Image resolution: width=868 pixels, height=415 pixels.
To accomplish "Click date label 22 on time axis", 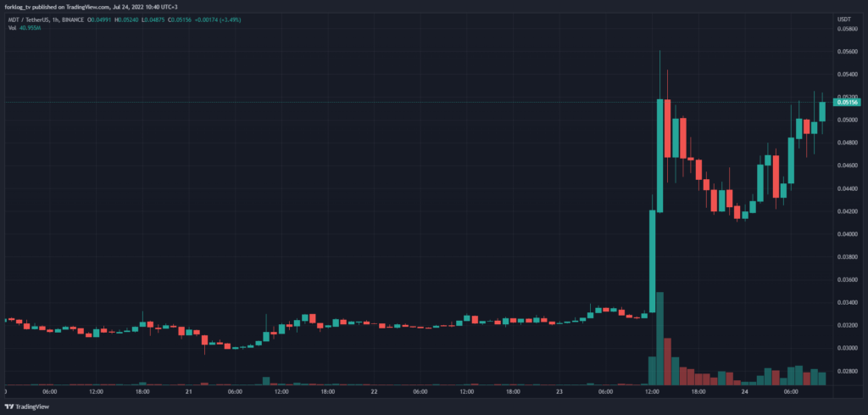I will pyautogui.click(x=374, y=392).
